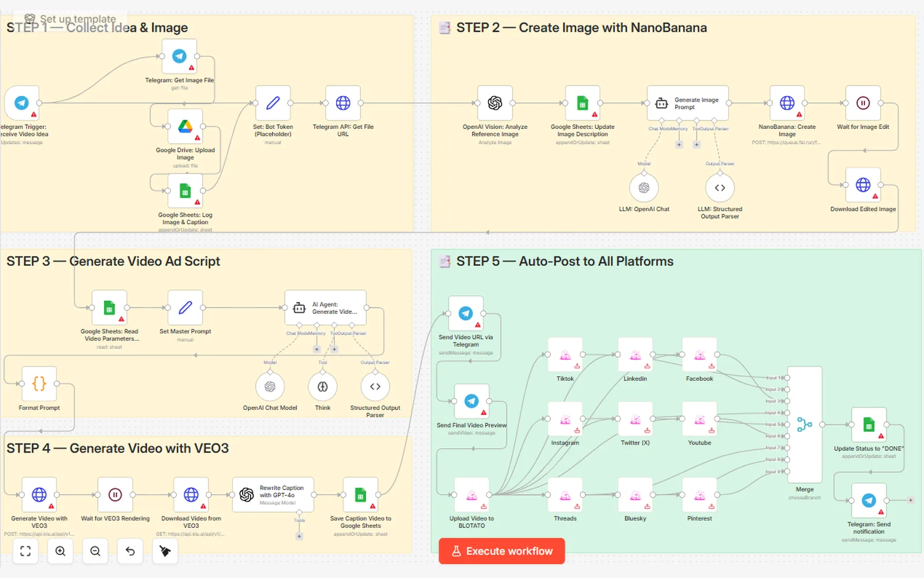Open the Pinterest posting node

(699, 495)
